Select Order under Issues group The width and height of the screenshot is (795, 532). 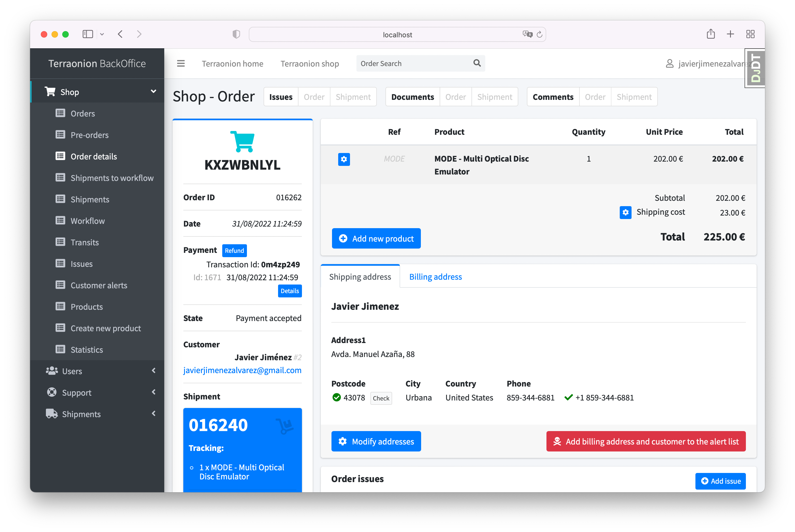pyautogui.click(x=314, y=97)
